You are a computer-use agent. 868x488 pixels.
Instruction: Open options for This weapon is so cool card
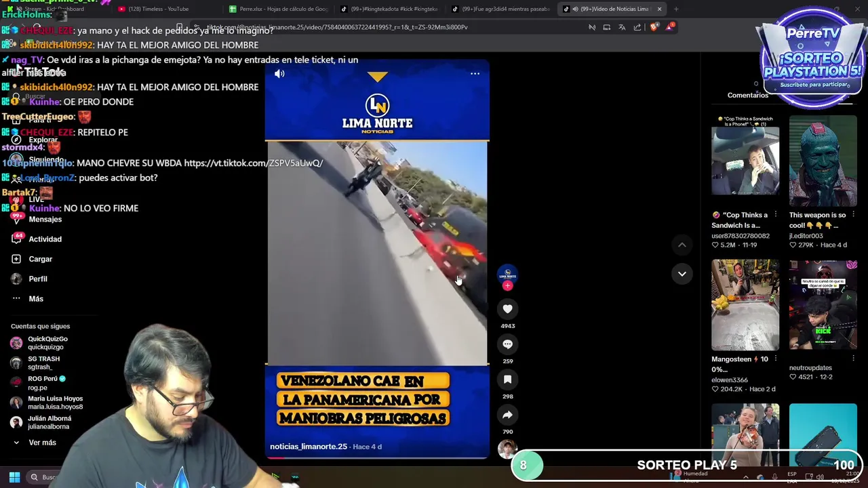click(853, 216)
